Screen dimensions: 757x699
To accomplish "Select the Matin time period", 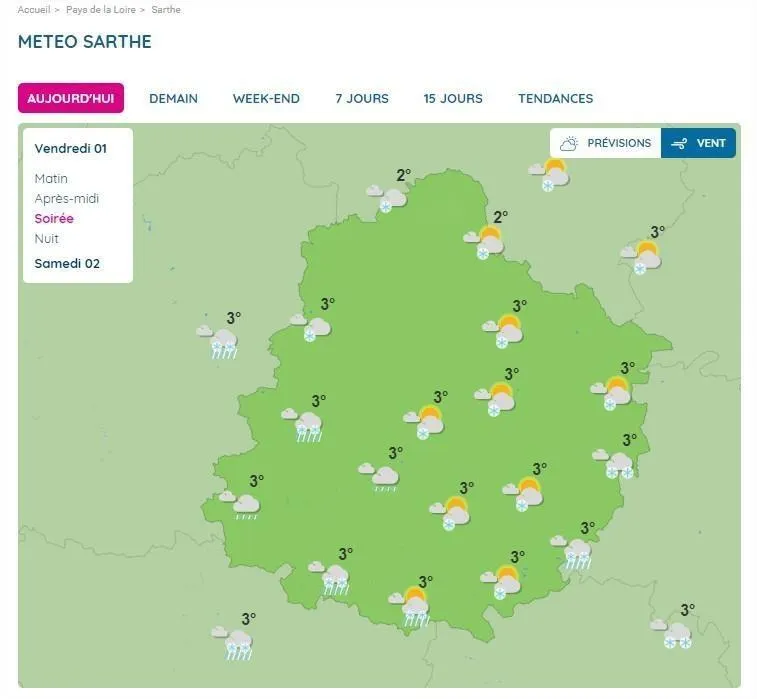I will 51,178.
